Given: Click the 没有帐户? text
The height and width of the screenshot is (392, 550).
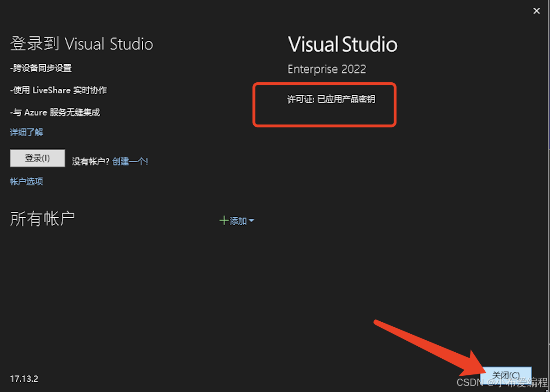Looking at the screenshot, I should click(91, 161).
